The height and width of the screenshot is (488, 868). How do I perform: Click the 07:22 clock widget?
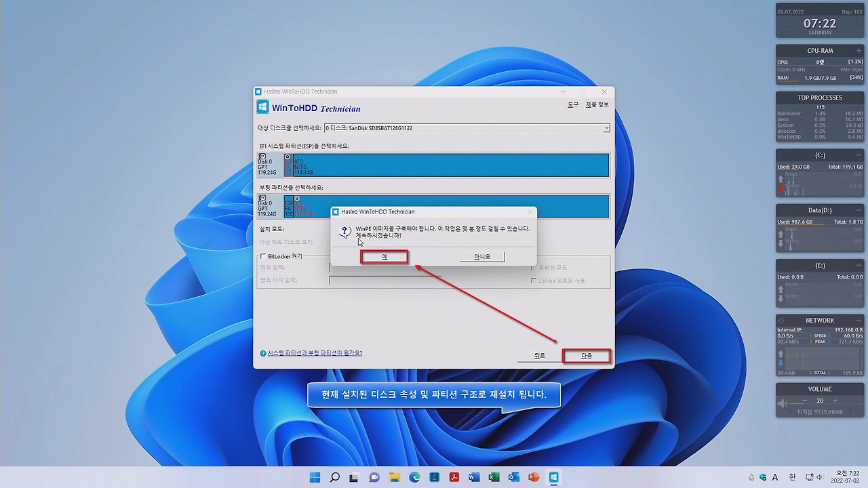(820, 23)
